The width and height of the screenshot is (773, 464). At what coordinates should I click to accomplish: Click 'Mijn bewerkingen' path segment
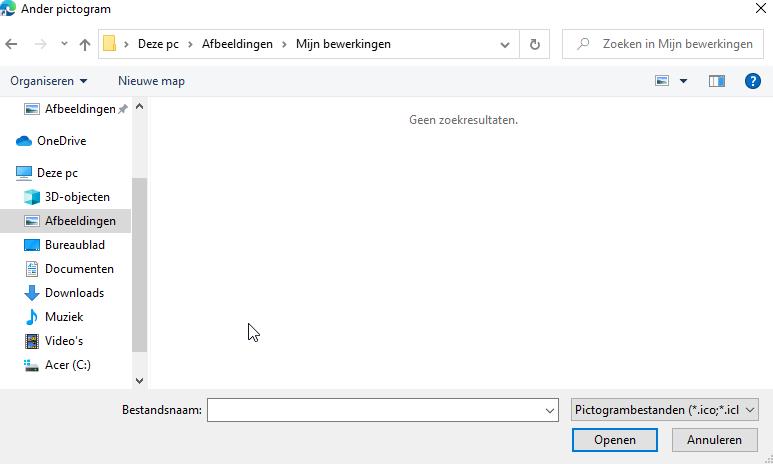coord(343,44)
